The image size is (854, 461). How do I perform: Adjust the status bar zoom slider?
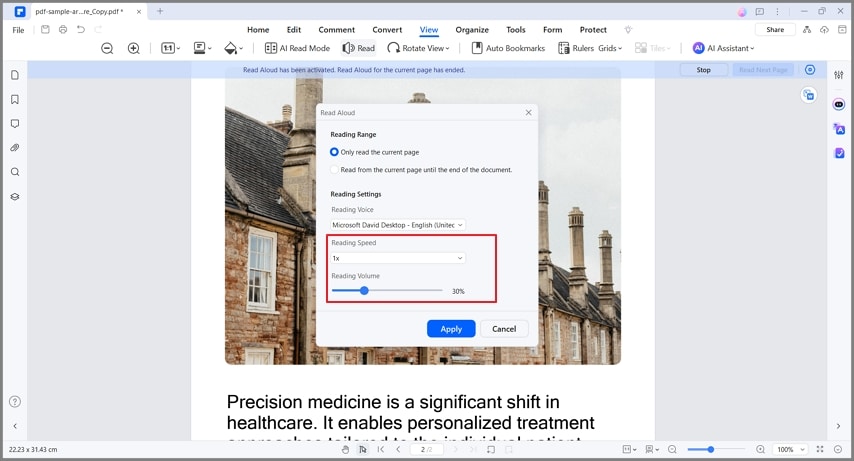click(716, 450)
